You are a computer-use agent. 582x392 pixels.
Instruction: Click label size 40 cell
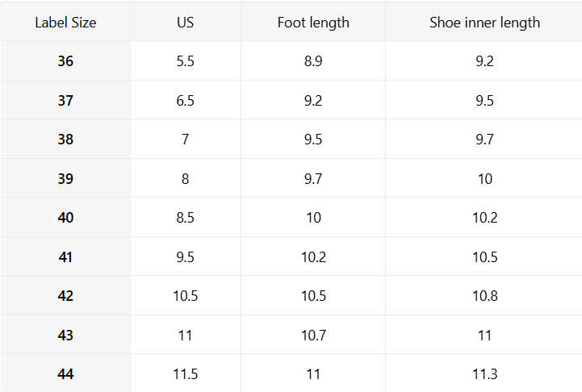coord(65,218)
